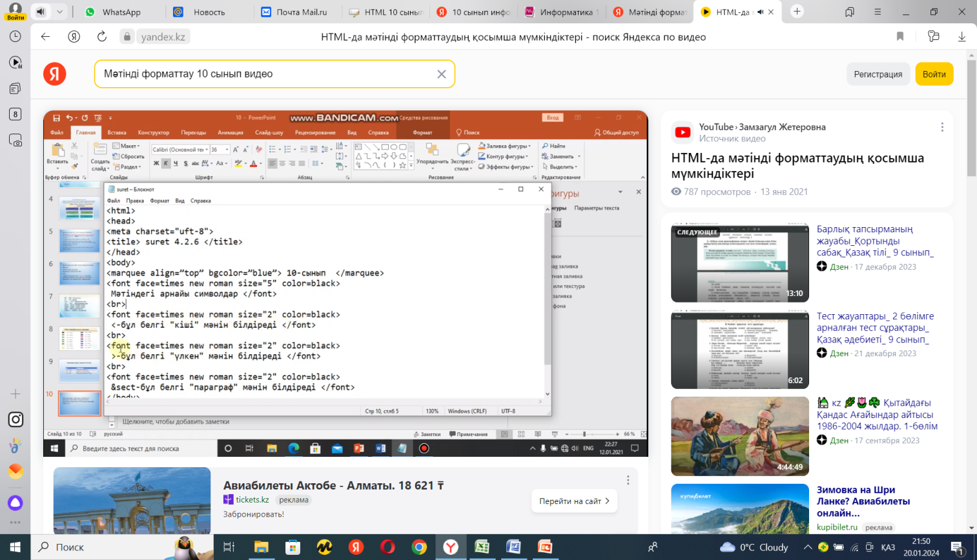Screen dimensions: 977x560
Task: Open Excel from the taskbar
Action: pos(482,547)
